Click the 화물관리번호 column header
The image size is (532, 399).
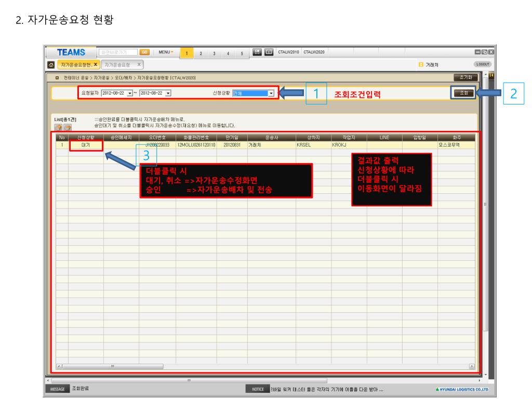point(196,137)
